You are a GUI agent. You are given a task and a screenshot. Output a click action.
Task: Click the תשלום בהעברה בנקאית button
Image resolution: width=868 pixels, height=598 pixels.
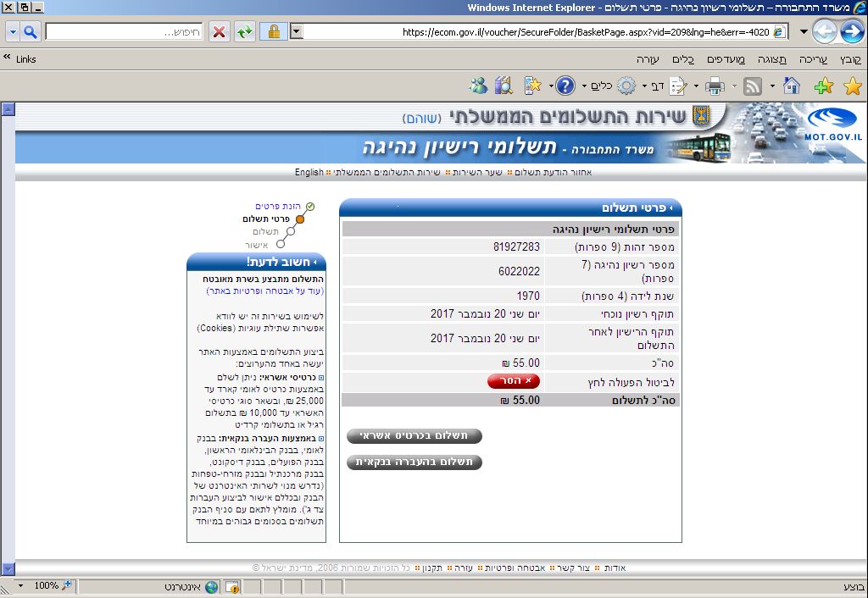coord(415,462)
